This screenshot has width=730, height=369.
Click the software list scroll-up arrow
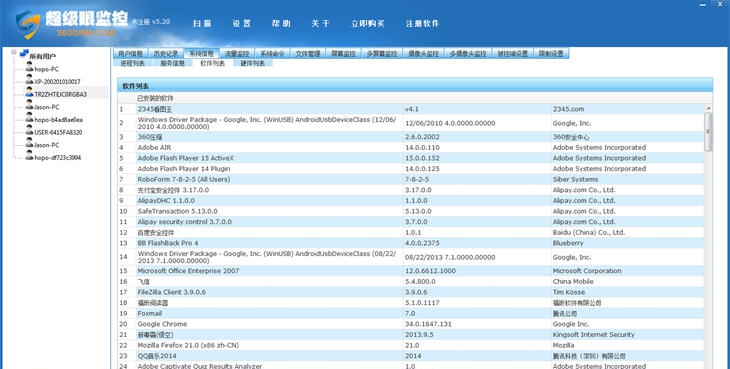(708, 108)
